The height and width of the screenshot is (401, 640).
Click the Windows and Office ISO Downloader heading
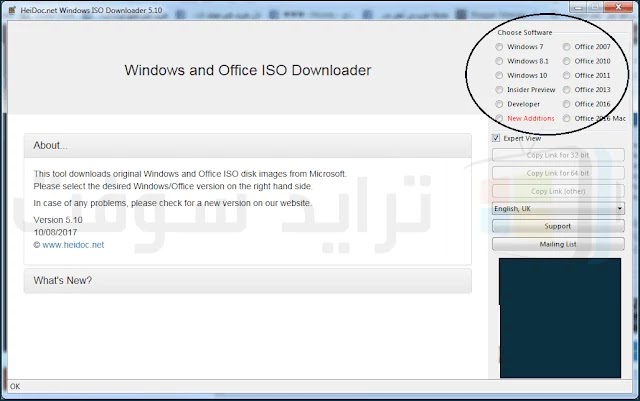(x=248, y=70)
